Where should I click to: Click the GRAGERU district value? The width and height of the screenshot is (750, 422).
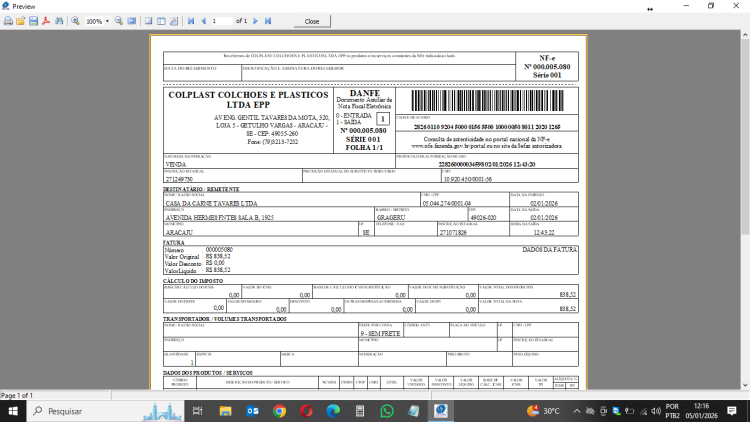click(391, 218)
